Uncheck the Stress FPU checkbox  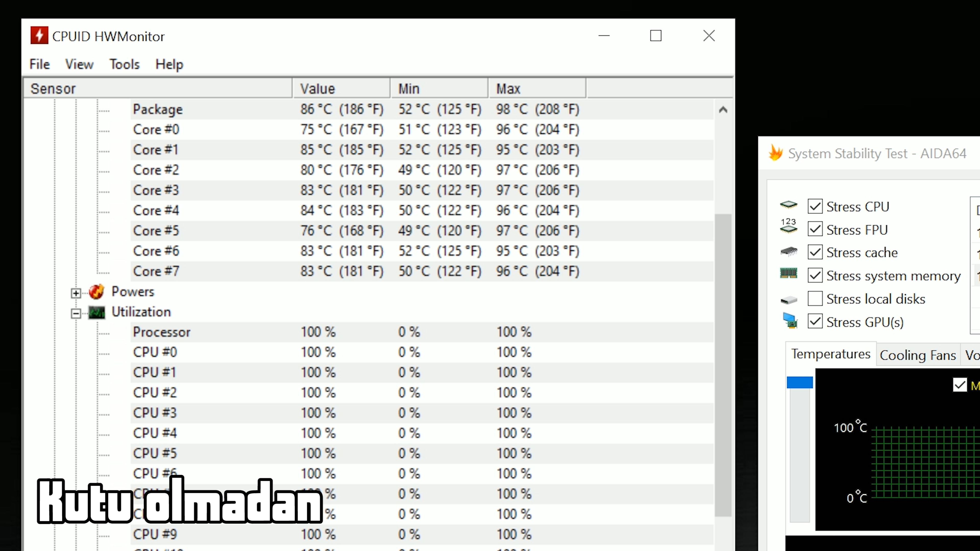coord(815,229)
